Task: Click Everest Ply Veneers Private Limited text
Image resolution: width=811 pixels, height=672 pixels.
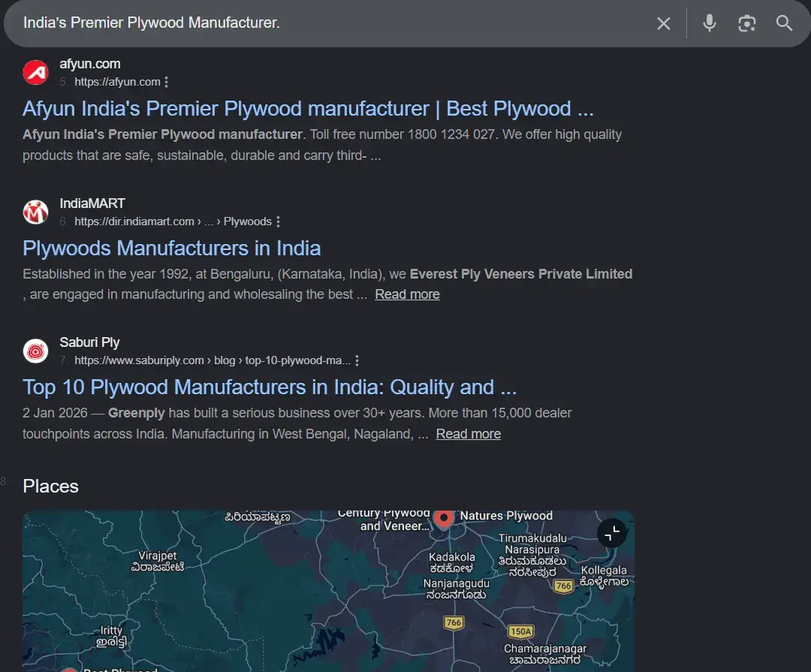Action: 521,273
